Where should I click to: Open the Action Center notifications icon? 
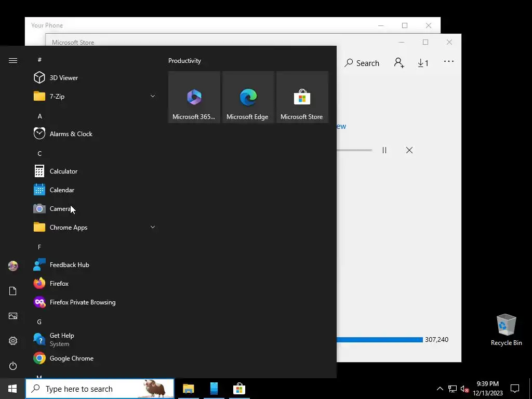tap(515, 389)
